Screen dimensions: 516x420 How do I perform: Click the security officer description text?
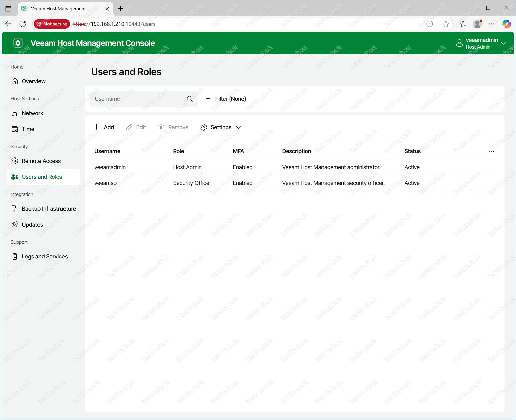[x=333, y=183]
